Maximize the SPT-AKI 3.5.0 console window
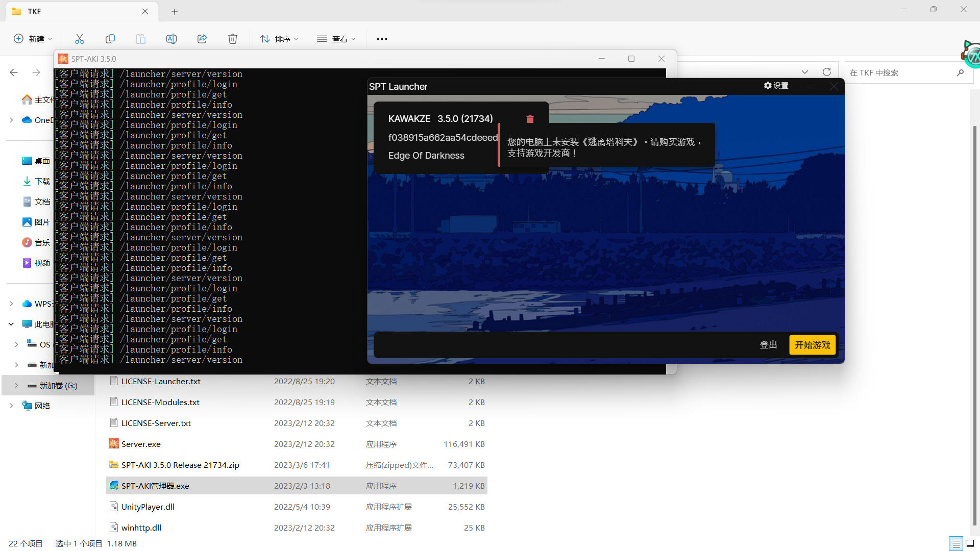 [x=631, y=59]
